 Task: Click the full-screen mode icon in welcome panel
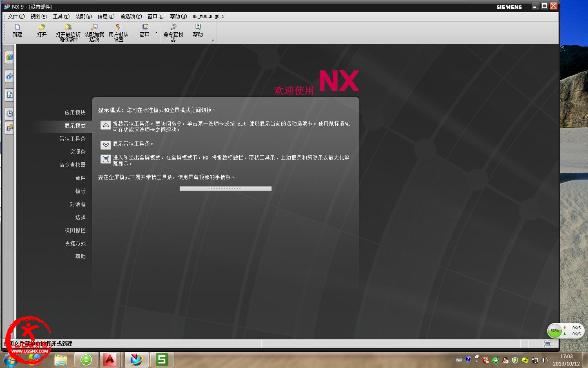click(106, 159)
